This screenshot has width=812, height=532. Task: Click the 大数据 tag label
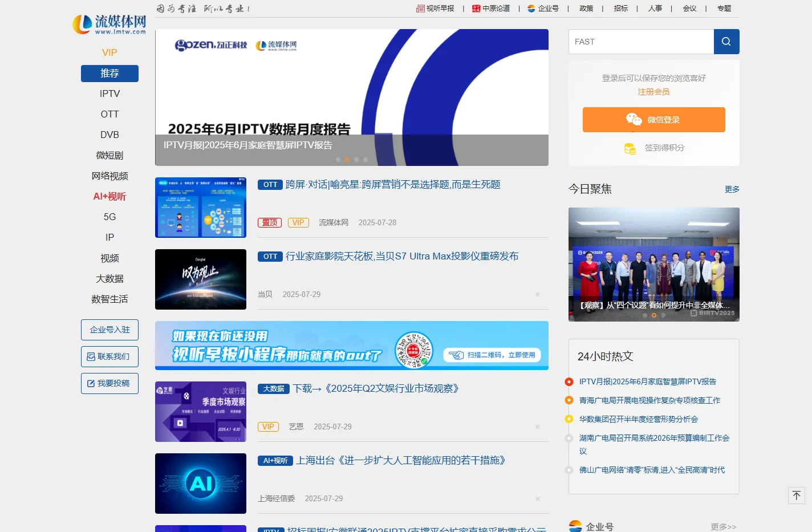click(x=274, y=389)
